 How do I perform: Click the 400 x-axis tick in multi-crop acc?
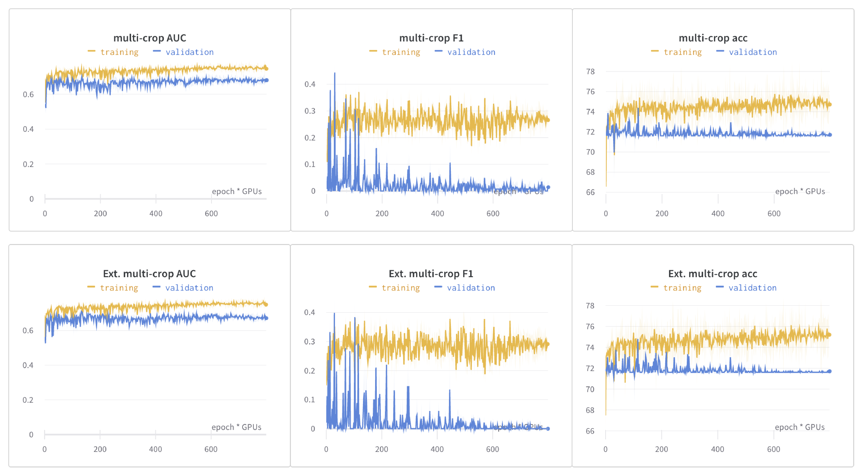pos(718,213)
